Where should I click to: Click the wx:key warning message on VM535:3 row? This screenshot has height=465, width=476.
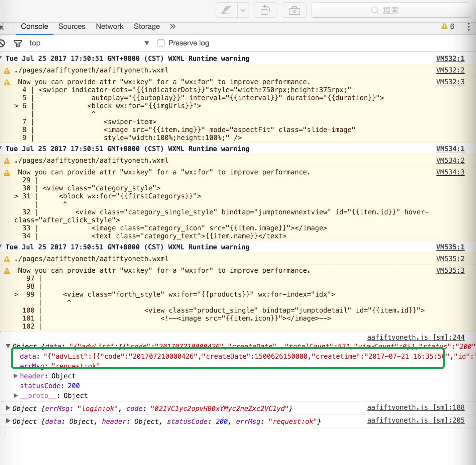[164, 271]
